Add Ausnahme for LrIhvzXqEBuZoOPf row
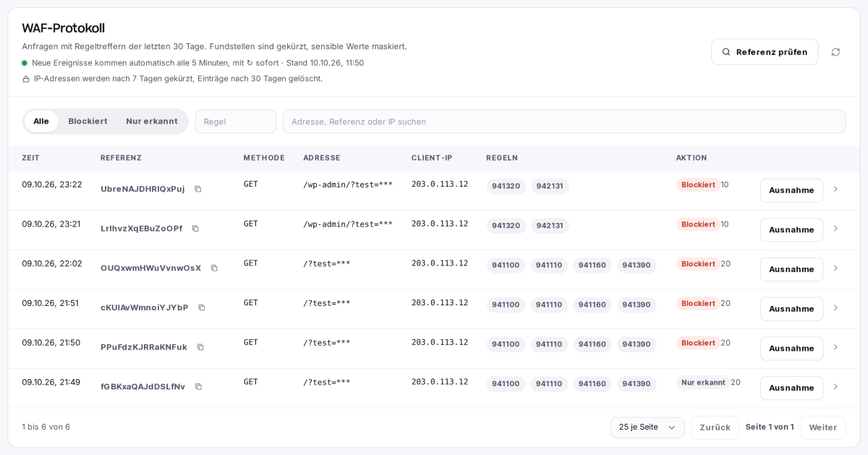Viewport: 868px width, 455px height. point(791,230)
